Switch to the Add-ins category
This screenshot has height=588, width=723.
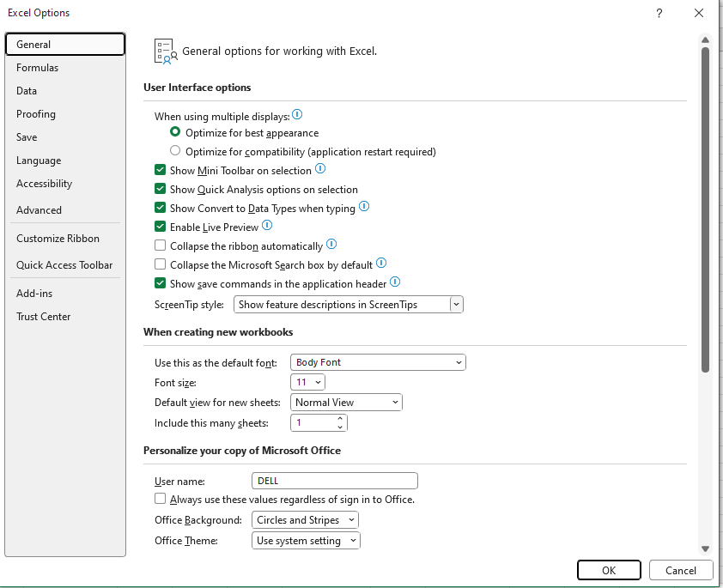click(x=65, y=294)
